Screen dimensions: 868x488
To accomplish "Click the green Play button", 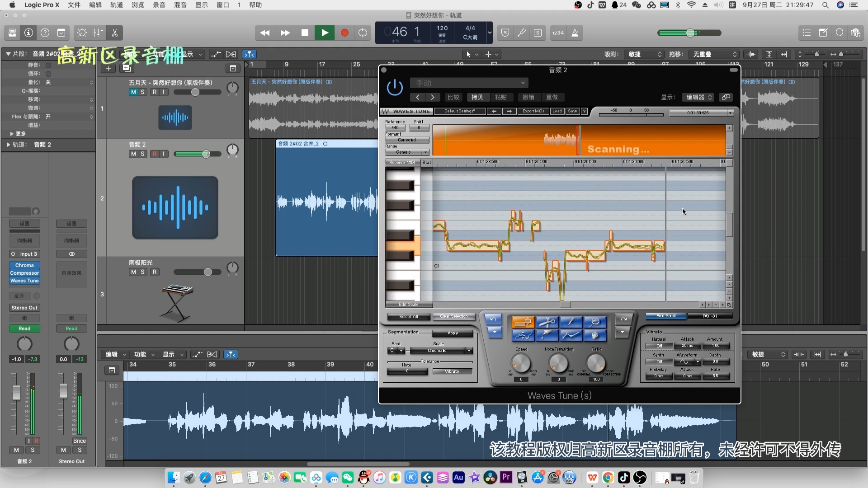I will (x=325, y=33).
